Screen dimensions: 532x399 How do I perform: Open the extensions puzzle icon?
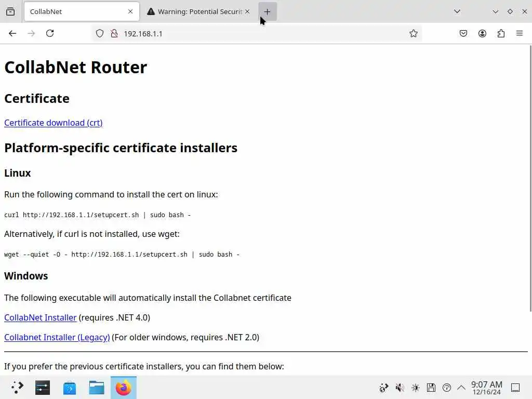501,33
